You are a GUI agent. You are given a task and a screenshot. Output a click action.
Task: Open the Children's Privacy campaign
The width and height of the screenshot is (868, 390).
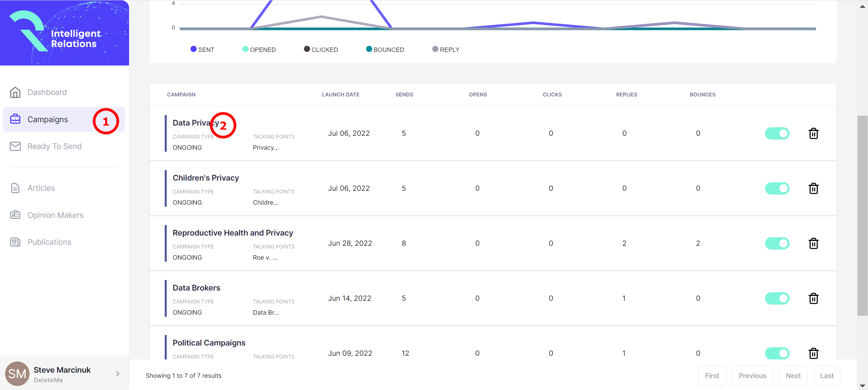point(205,178)
